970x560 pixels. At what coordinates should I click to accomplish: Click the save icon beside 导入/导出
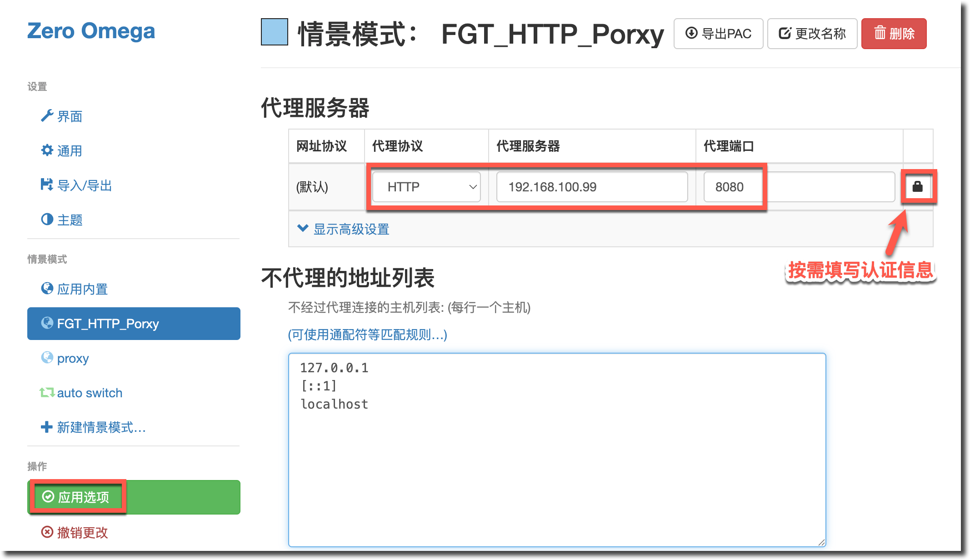(47, 185)
